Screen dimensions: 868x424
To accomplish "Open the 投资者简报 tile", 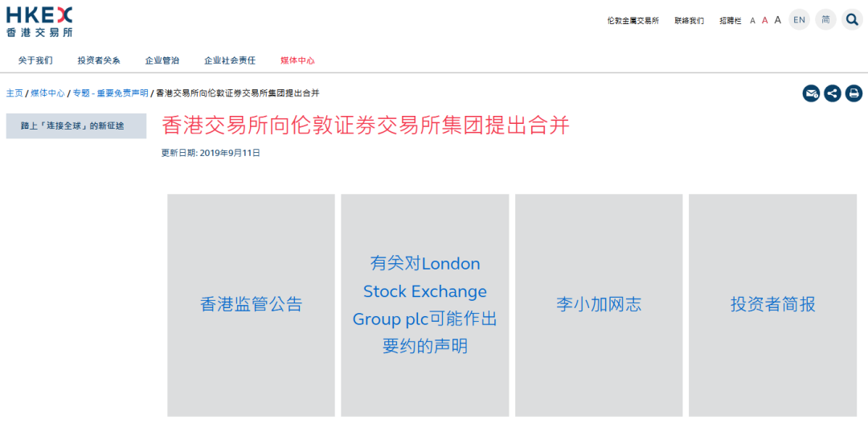I will point(773,305).
